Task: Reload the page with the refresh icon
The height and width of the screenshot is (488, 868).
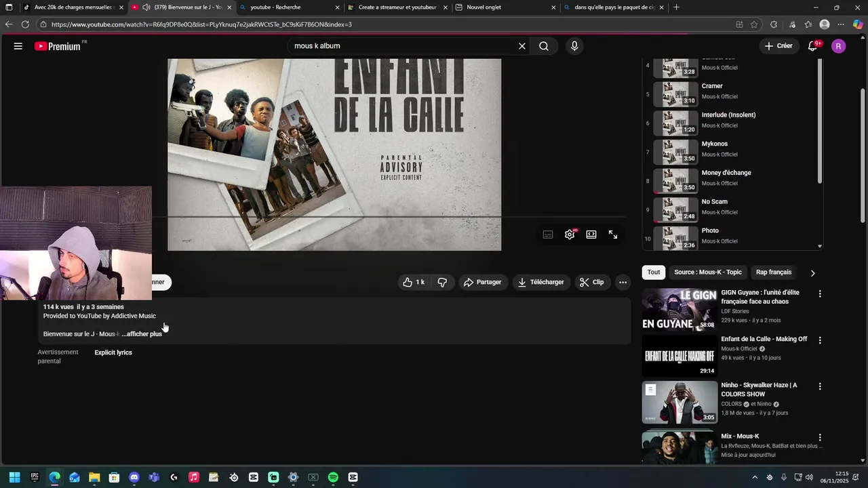Action: [25, 24]
